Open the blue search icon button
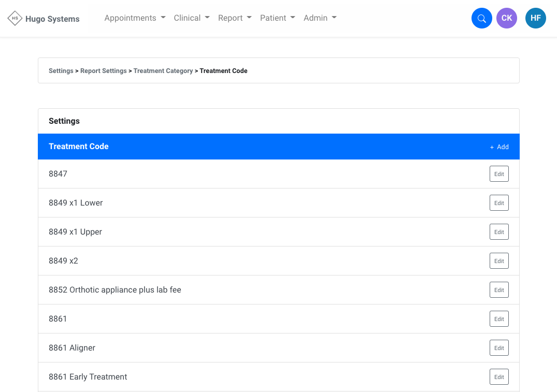Viewport: 557px width, 392px height. pyautogui.click(x=481, y=19)
